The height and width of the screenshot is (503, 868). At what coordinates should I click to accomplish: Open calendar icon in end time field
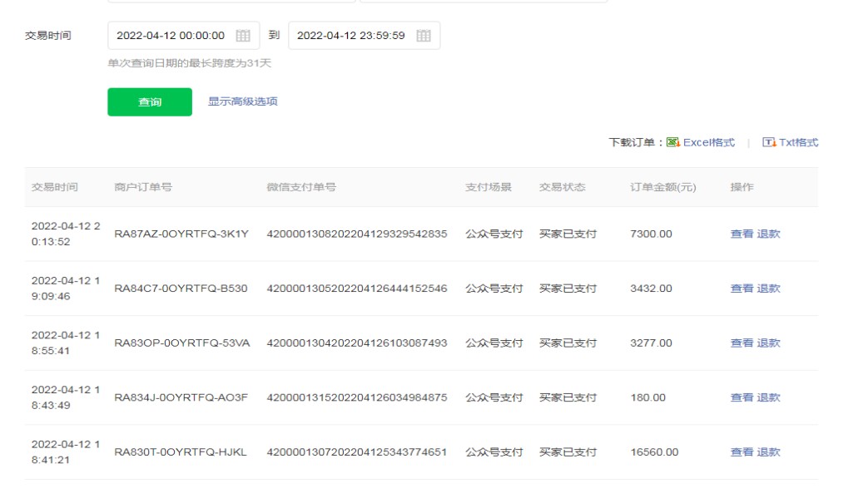tap(424, 36)
